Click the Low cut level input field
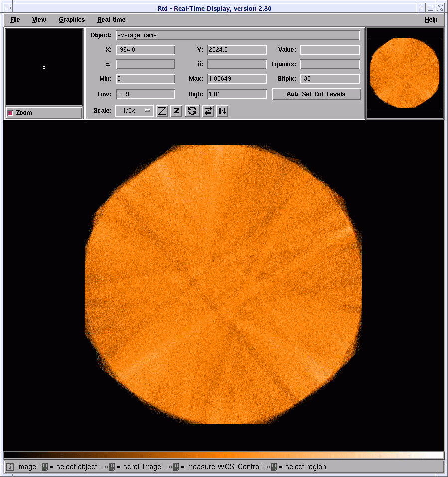 (x=146, y=94)
